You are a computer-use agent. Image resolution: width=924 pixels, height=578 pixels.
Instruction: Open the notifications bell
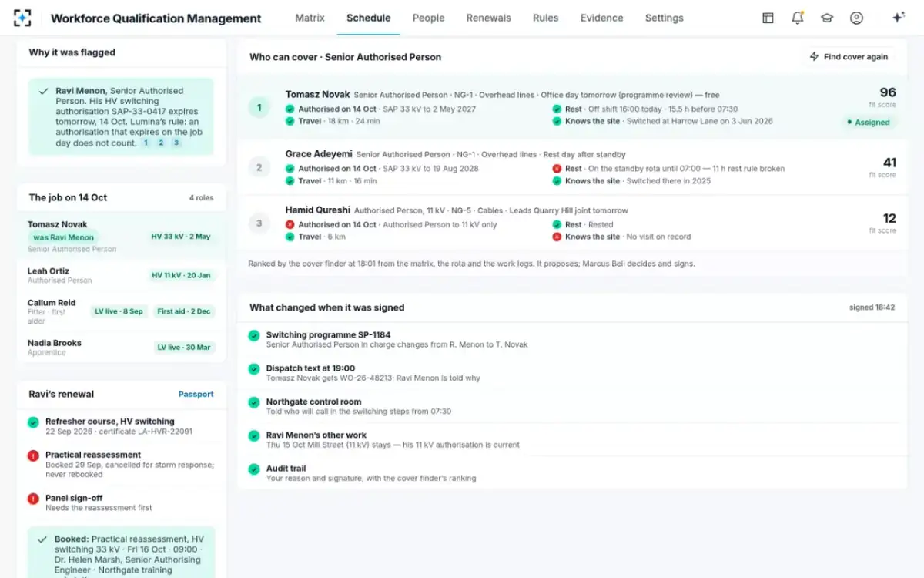pos(798,18)
